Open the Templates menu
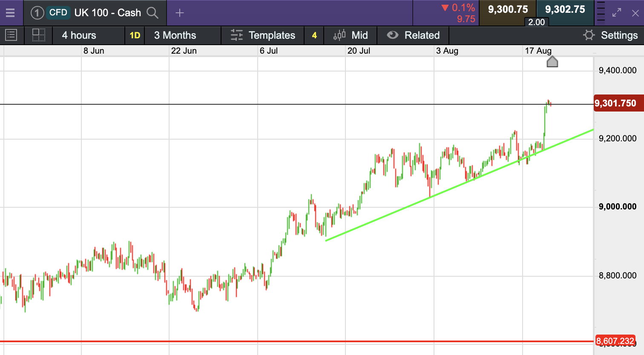Viewport: 644px width, 355px height. 263,35
